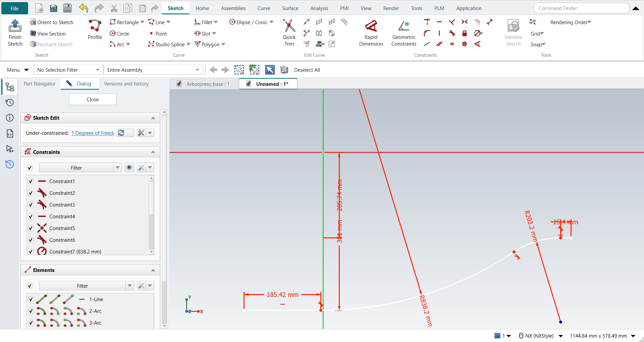Toggle constraints visibility eye button
The width and height of the screenshot is (644, 342).
click(x=129, y=167)
